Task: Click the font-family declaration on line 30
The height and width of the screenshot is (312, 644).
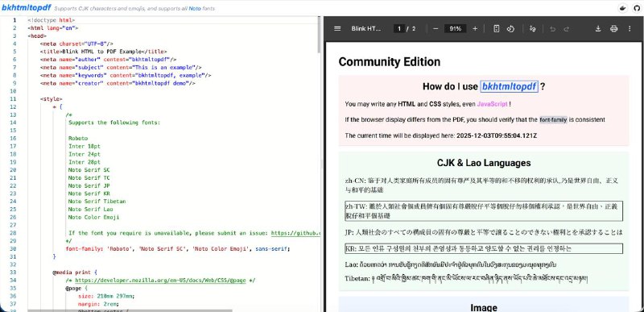Action: (x=178, y=249)
